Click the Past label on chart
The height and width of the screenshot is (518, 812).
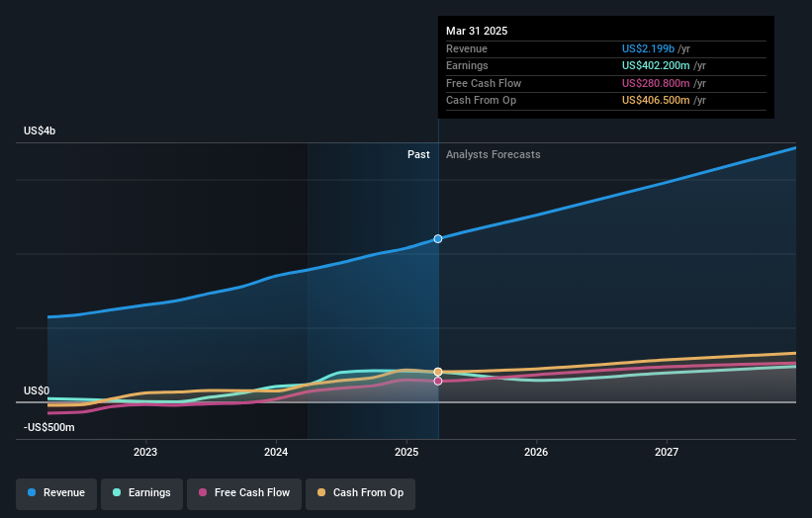[418, 155]
